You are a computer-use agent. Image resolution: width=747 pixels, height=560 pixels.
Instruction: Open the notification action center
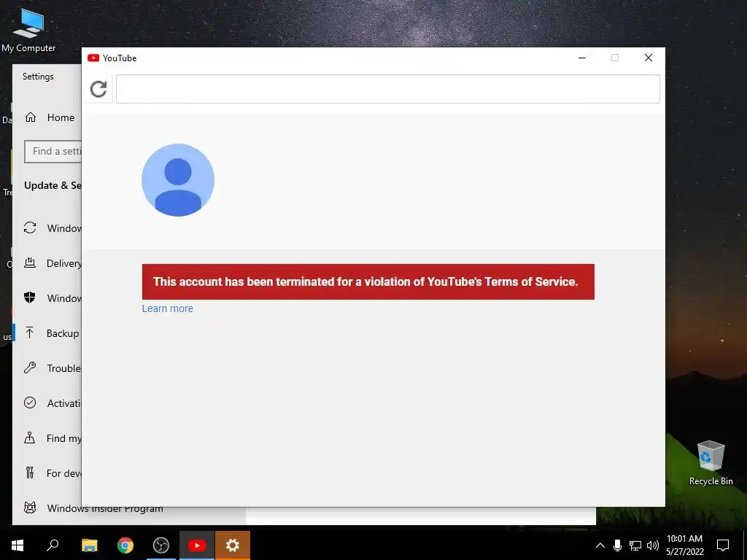pyautogui.click(x=723, y=545)
